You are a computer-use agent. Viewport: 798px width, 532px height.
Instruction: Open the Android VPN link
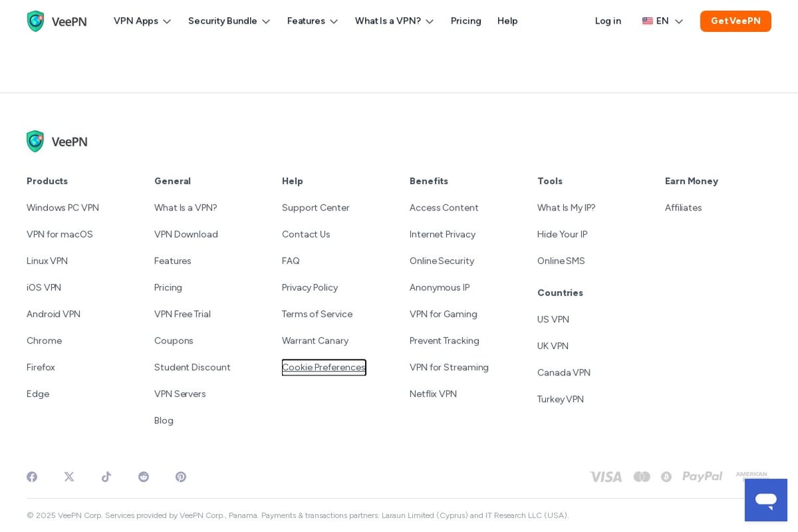53,314
